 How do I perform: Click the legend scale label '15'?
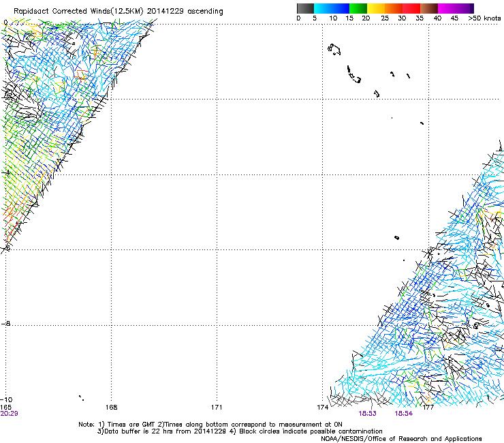pos(349,18)
